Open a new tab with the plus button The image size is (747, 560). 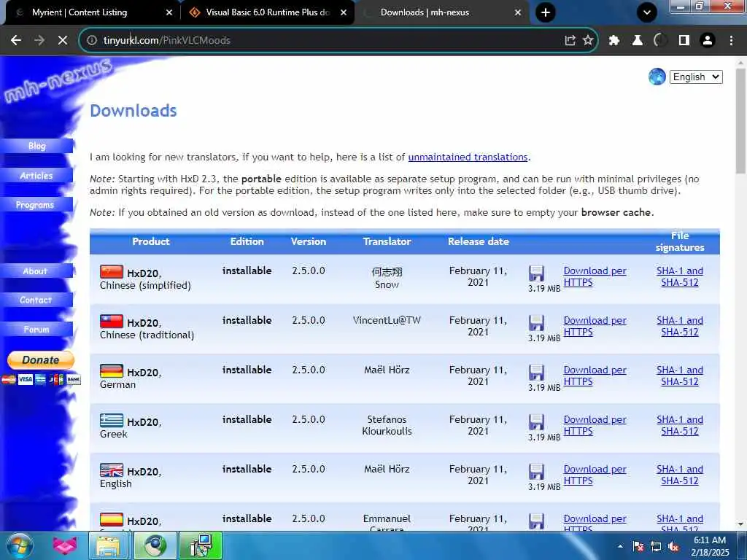[x=546, y=12]
